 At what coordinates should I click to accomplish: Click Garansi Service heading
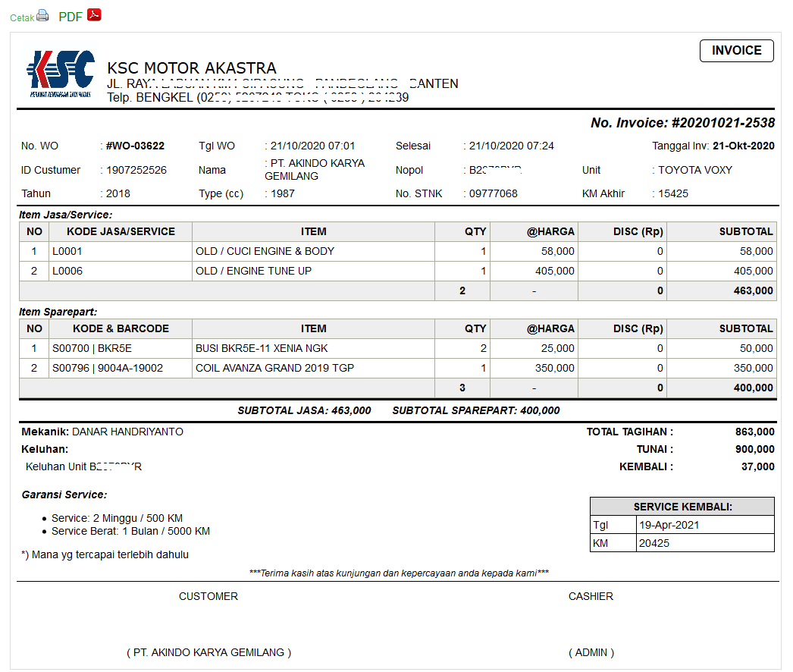coord(64,495)
